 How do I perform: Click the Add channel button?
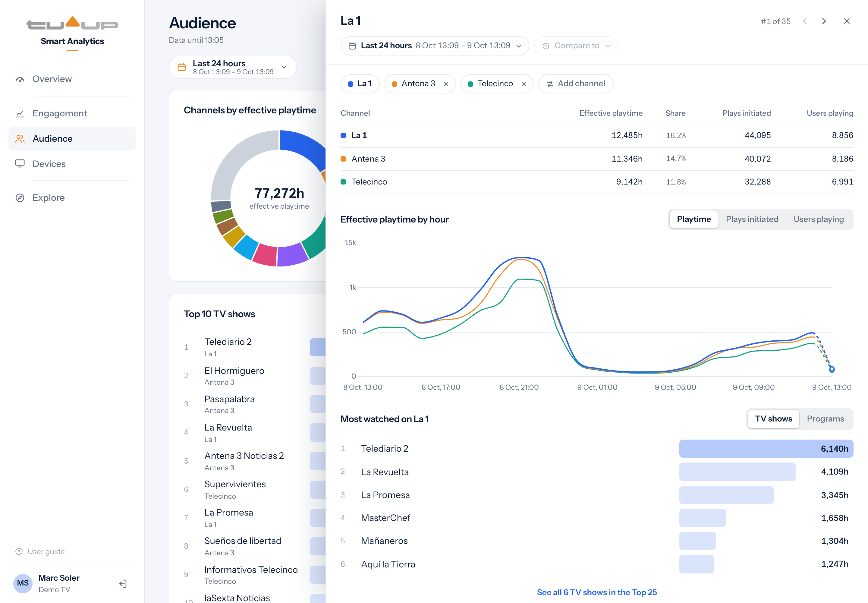(x=576, y=84)
